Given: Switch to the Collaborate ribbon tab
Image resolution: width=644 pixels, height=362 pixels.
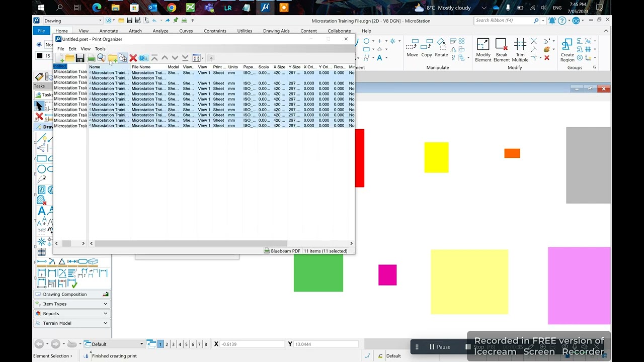Looking at the screenshot, I should point(339,31).
